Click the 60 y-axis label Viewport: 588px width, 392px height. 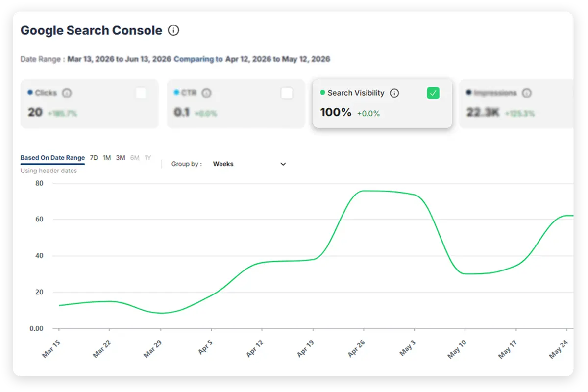[x=39, y=220]
